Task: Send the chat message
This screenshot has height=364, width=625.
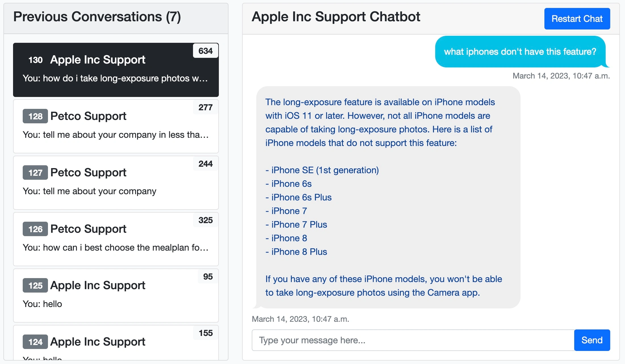Action: click(592, 340)
